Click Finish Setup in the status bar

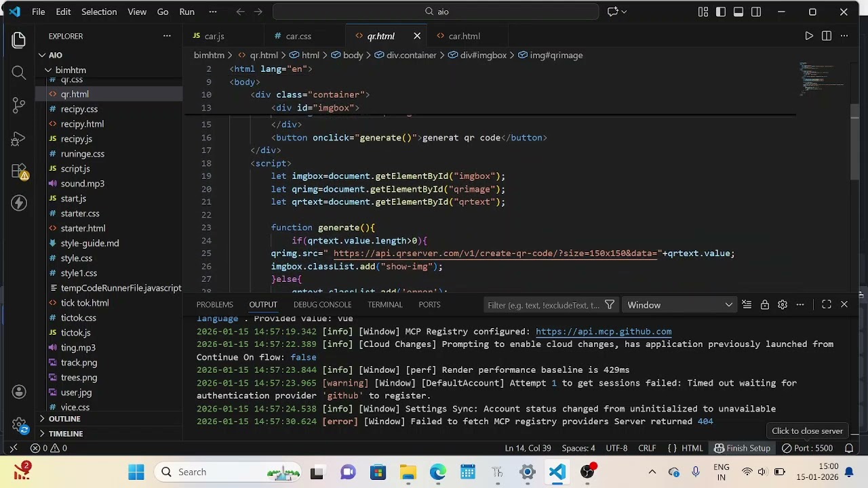(x=742, y=448)
